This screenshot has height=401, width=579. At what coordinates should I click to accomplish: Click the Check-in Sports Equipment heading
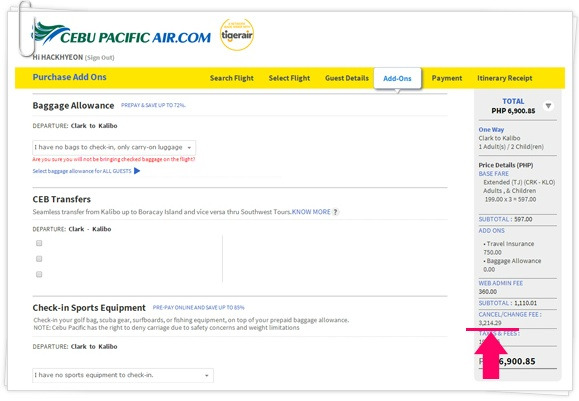89,308
